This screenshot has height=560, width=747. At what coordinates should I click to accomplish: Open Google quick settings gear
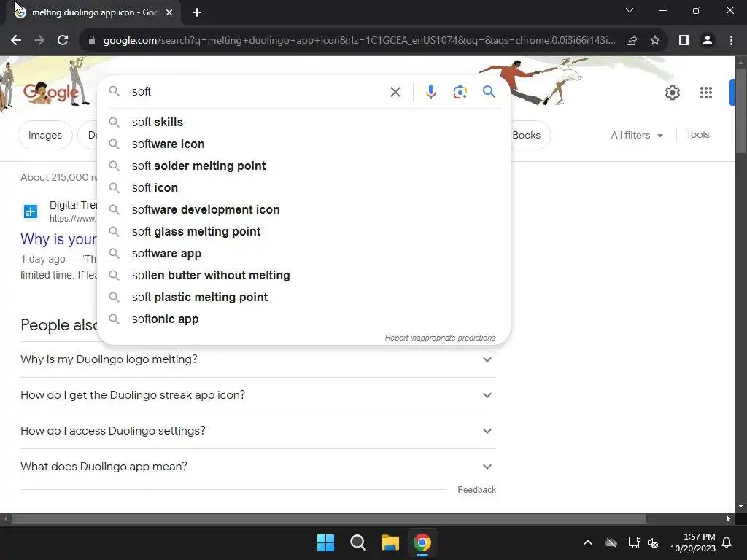click(672, 93)
